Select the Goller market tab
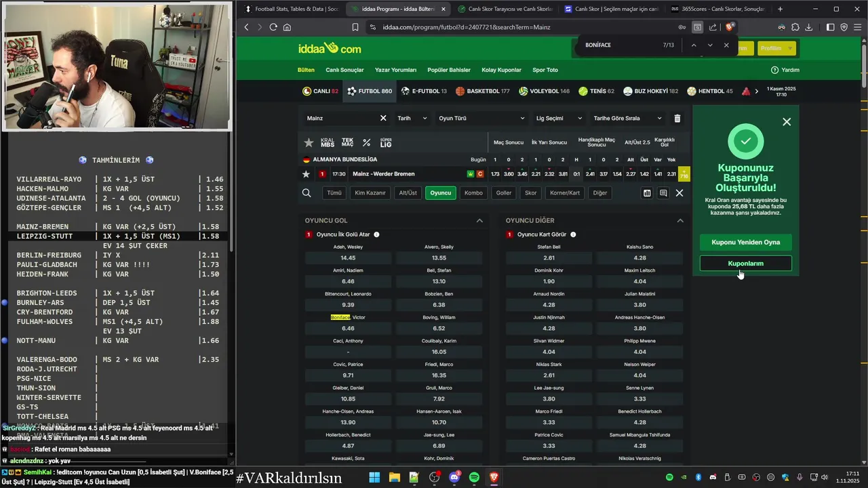Screen dimensions: 868x488 pos(504,193)
